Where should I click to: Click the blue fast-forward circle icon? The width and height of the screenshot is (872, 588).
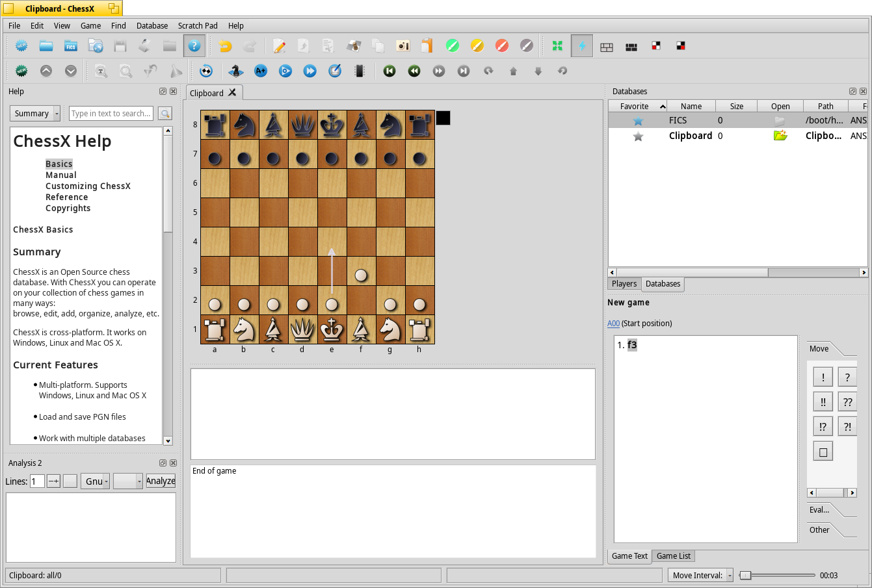310,71
